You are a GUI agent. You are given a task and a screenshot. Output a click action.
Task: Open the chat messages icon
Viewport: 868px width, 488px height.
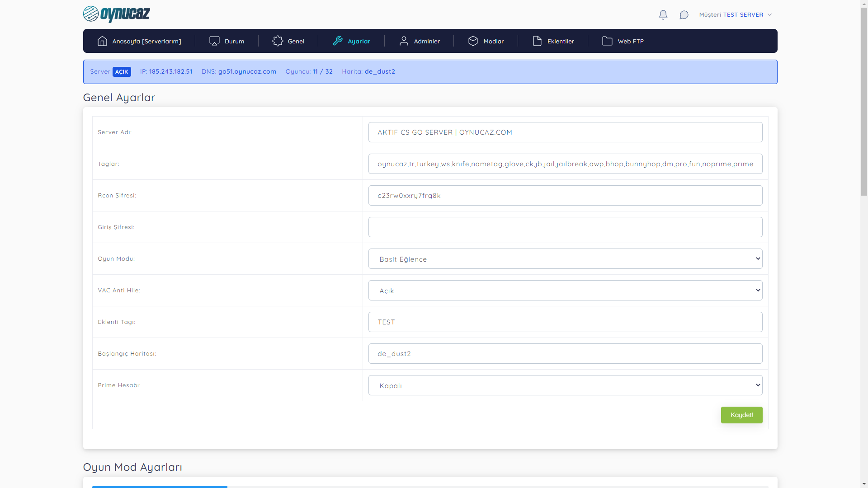coord(684,15)
